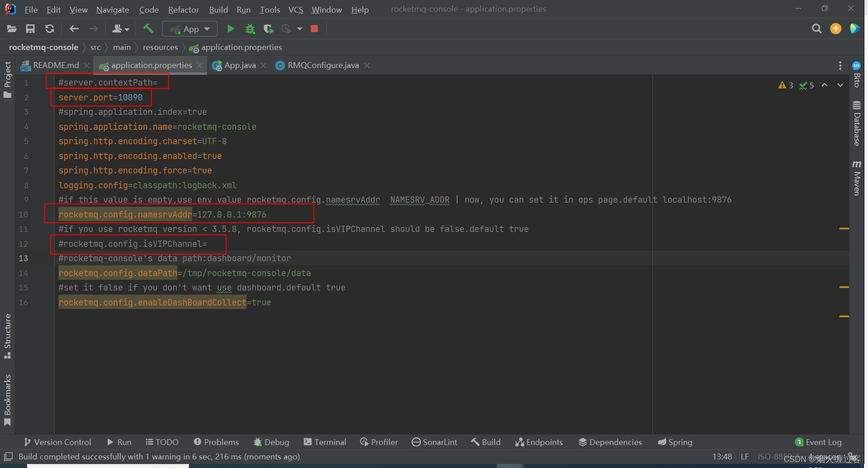The height and width of the screenshot is (468, 868).
Task: Open the TODO tool window
Action: point(162,442)
